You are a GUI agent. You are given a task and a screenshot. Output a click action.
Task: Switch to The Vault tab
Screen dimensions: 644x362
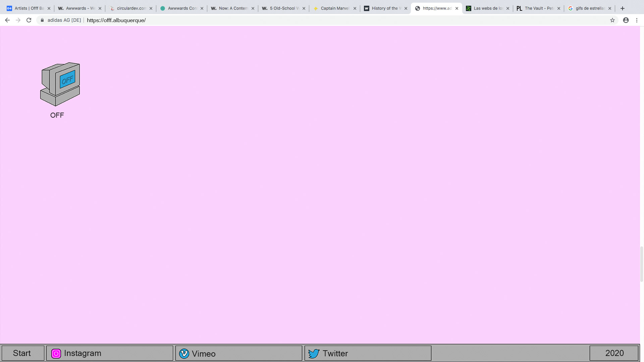pyautogui.click(x=538, y=8)
